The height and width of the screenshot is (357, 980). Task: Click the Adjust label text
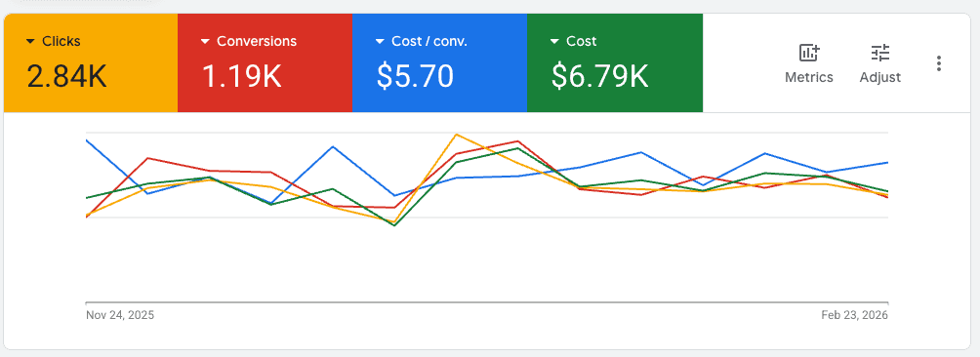pos(880,77)
